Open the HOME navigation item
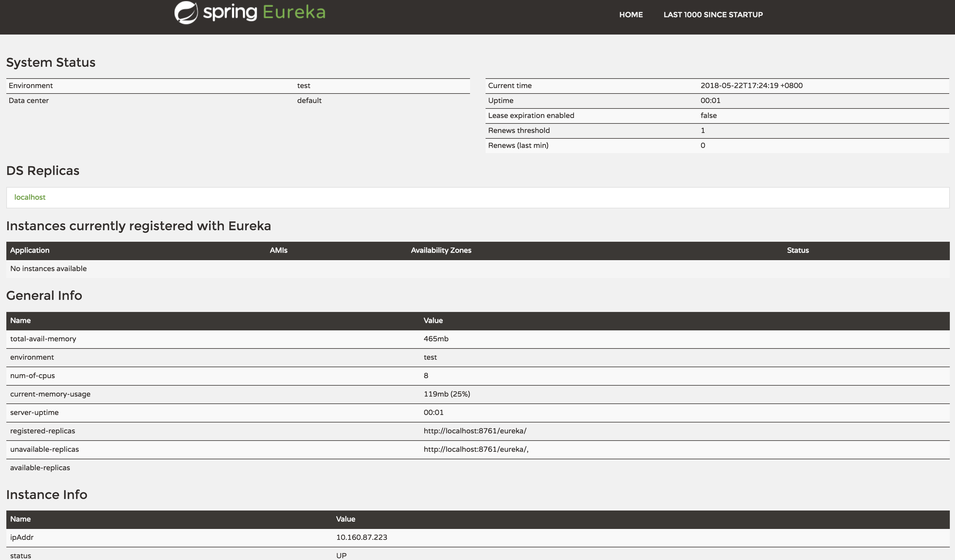 631,15
